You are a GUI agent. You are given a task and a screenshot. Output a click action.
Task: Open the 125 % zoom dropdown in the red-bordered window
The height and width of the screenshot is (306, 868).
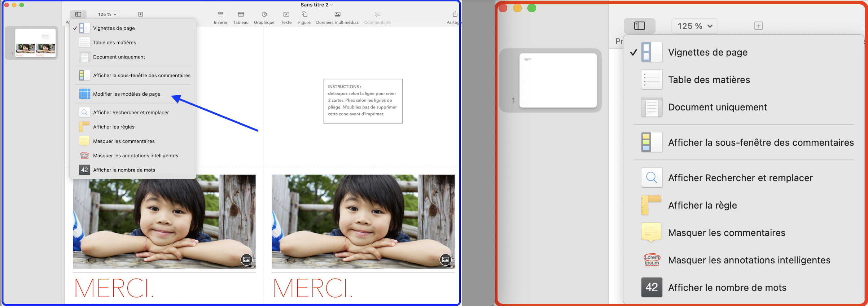tap(694, 26)
